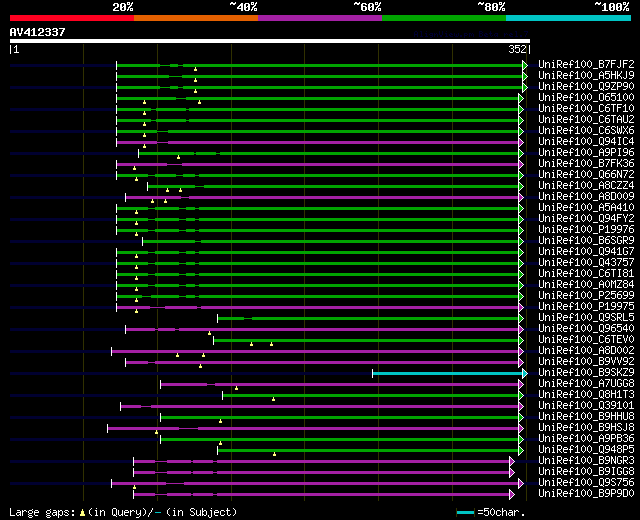Select the UniRef100_C6TAU2 label
The width and height of the screenshot is (640, 520).
pos(586,120)
